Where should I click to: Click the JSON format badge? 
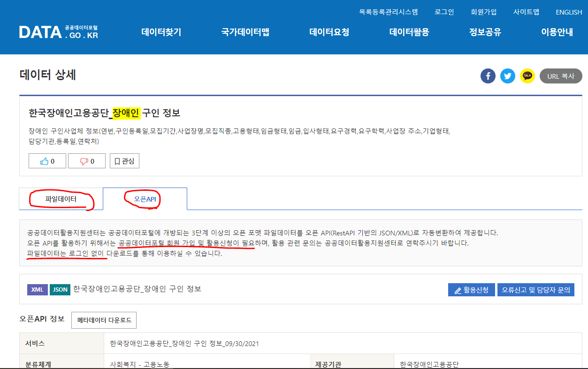[60, 290]
